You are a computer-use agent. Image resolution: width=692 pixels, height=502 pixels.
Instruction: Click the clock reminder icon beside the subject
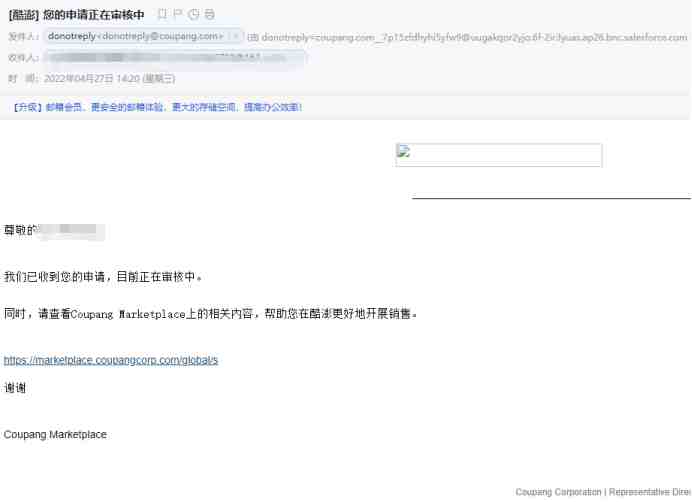[x=193, y=14]
